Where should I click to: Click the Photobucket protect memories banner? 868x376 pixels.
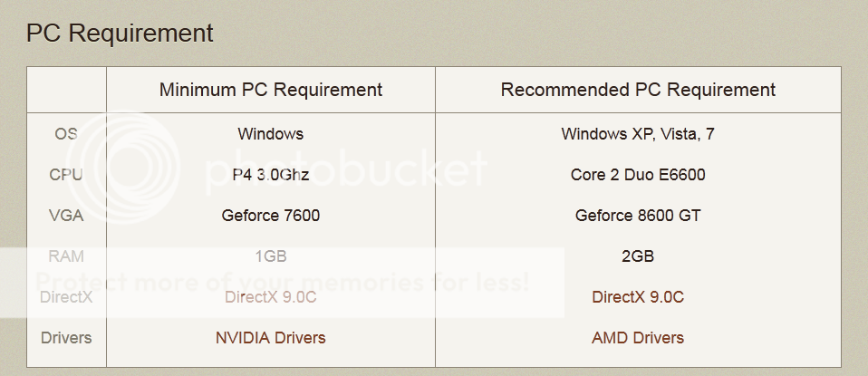[x=282, y=283]
